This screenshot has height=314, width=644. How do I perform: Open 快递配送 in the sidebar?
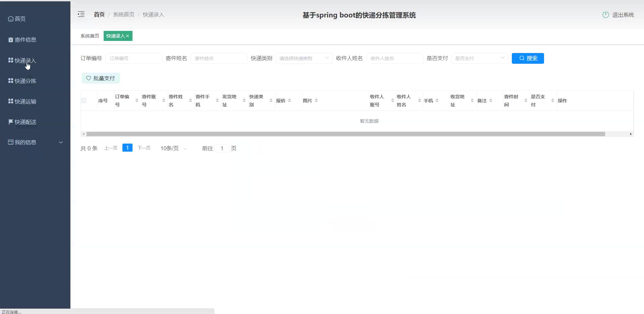tap(35, 122)
